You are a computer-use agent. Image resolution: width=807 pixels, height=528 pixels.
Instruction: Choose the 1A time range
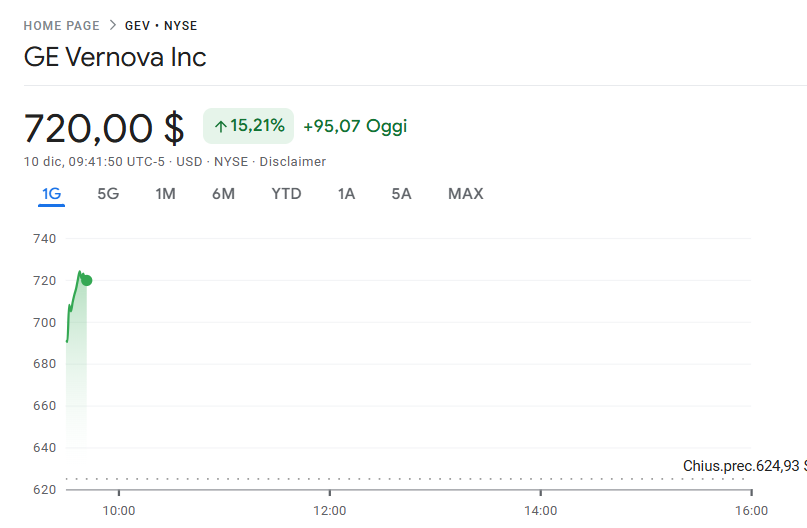(x=346, y=194)
